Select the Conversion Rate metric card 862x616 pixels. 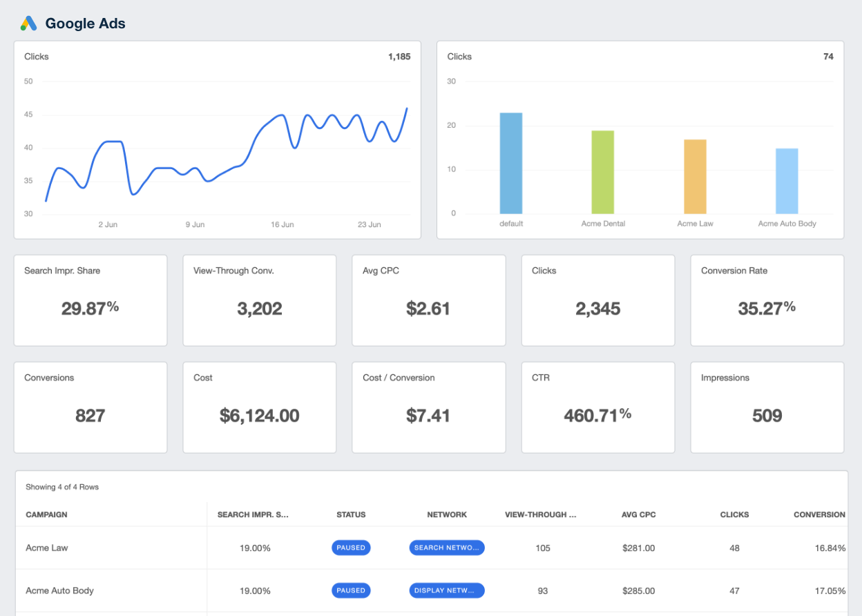pos(767,300)
